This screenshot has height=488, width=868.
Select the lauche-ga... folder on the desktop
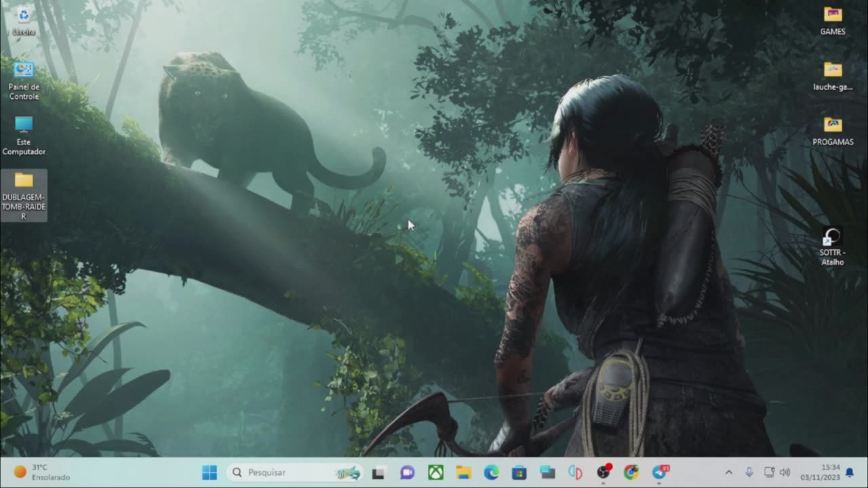(x=833, y=76)
